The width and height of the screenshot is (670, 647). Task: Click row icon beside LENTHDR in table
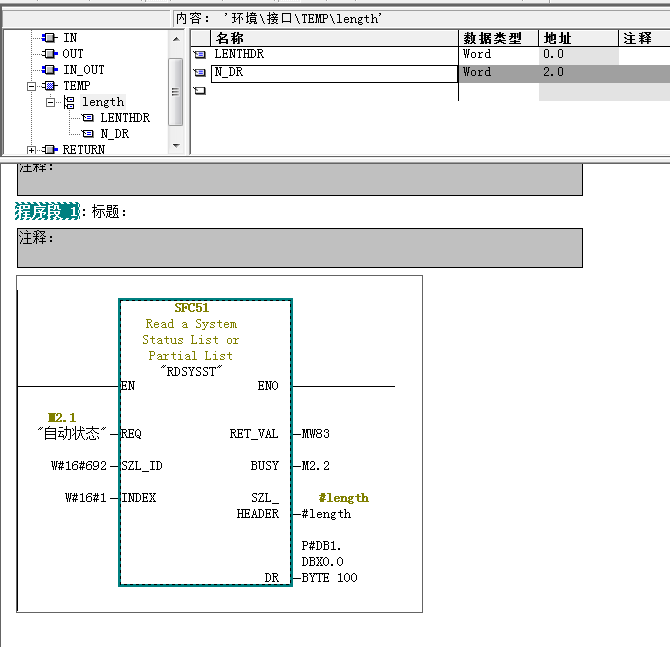[x=200, y=55]
